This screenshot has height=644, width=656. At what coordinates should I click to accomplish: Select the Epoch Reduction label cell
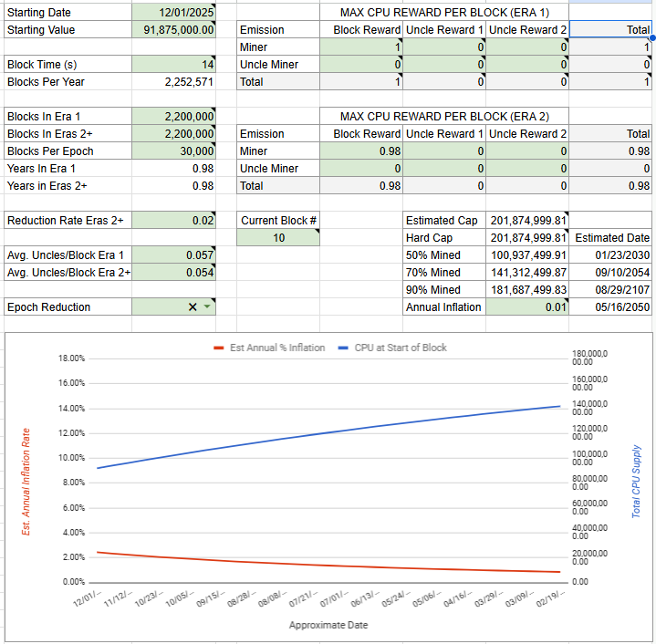(68, 306)
